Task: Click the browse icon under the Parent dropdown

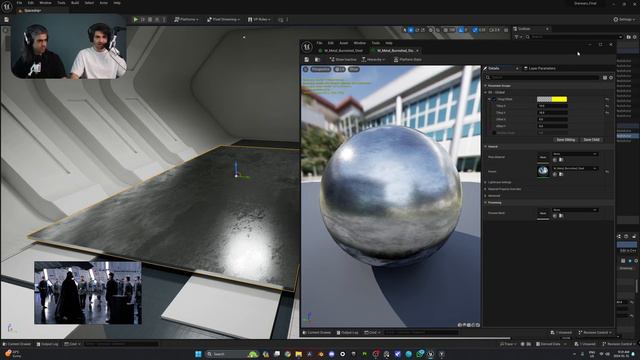Action: point(561,174)
